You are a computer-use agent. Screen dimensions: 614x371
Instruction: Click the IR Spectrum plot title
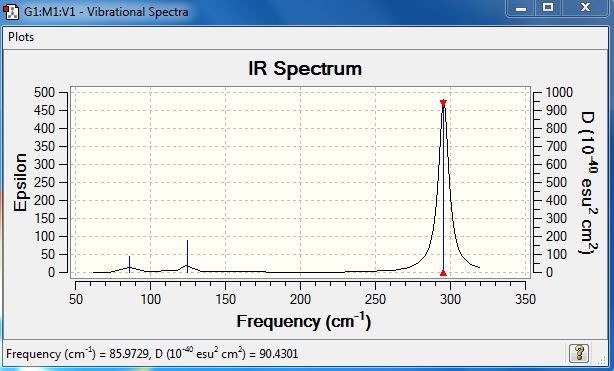[305, 69]
